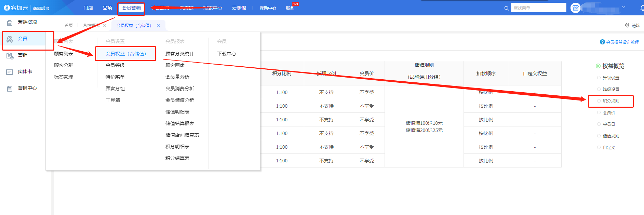The image size is (644, 215).
Task: Open the 服务 HOT menu
Action: [290, 8]
